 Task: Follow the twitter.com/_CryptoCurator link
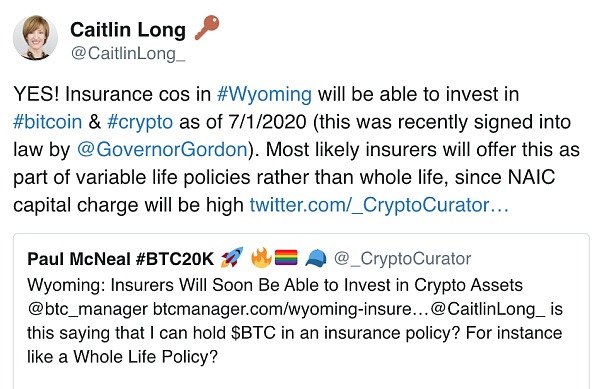coord(379,205)
